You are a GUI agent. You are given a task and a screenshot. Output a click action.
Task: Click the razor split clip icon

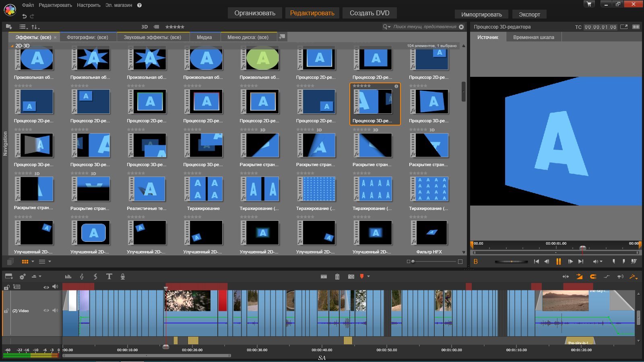tap(324, 276)
